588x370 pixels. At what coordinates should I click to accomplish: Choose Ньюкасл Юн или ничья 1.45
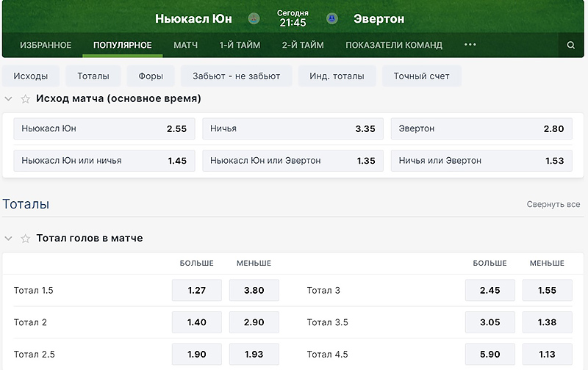pyautogui.click(x=104, y=161)
